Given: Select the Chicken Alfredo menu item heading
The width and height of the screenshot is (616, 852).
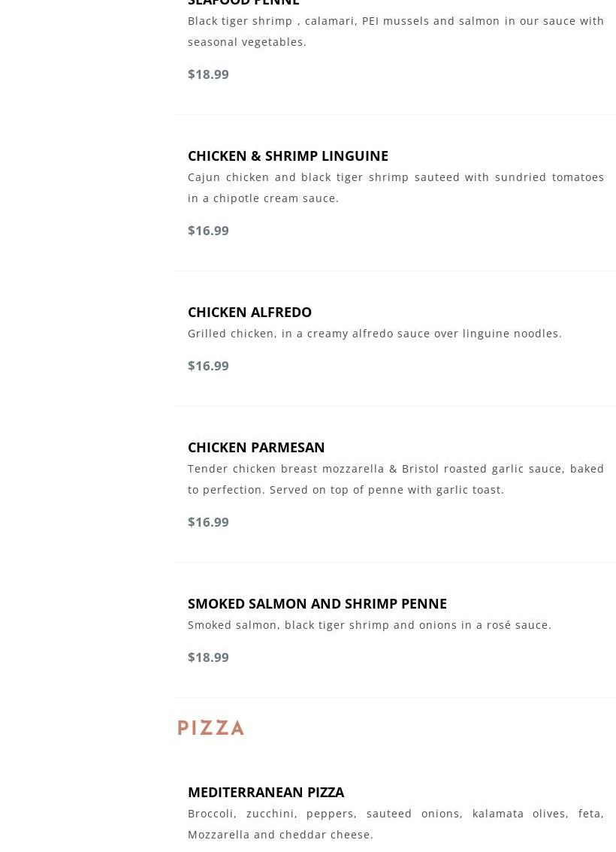Looking at the screenshot, I should [x=249, y=312].
